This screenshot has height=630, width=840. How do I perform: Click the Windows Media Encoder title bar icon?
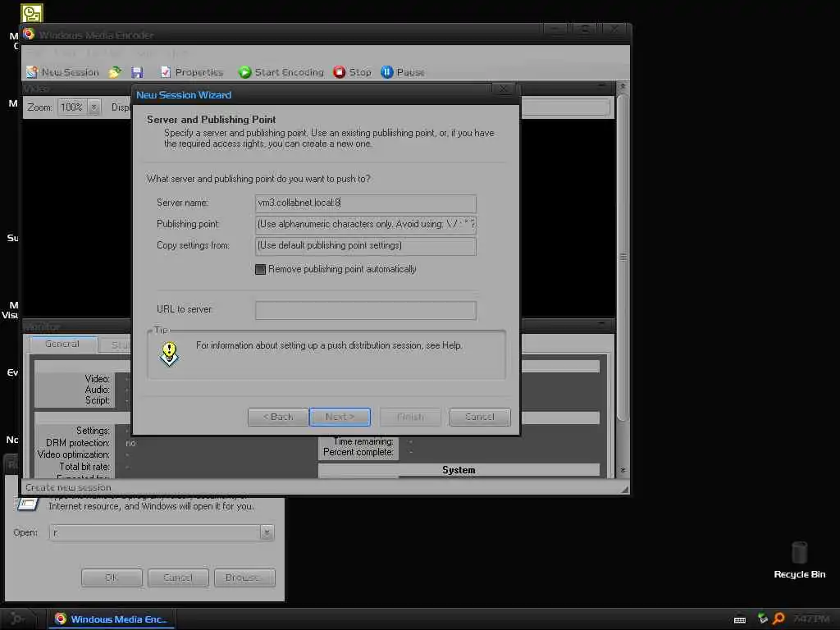tap(29, 34)
